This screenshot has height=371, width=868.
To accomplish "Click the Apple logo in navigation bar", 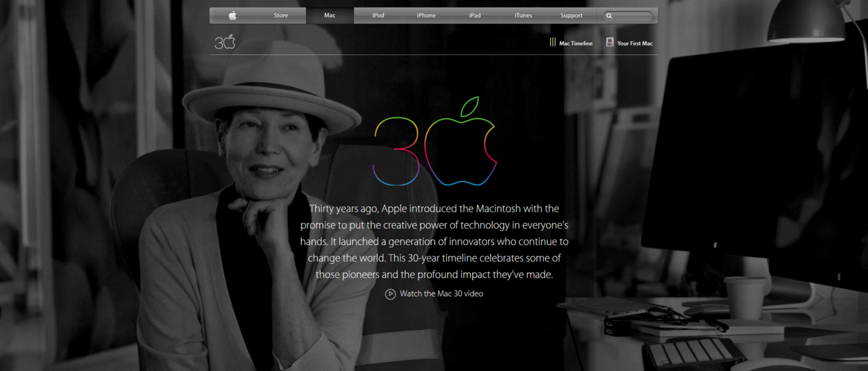I will 233,16.
